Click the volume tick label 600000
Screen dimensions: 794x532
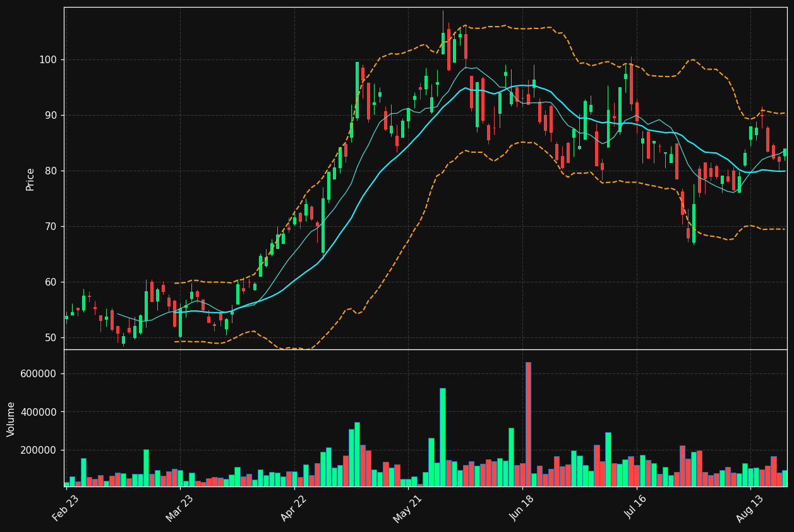pos(39,374)
